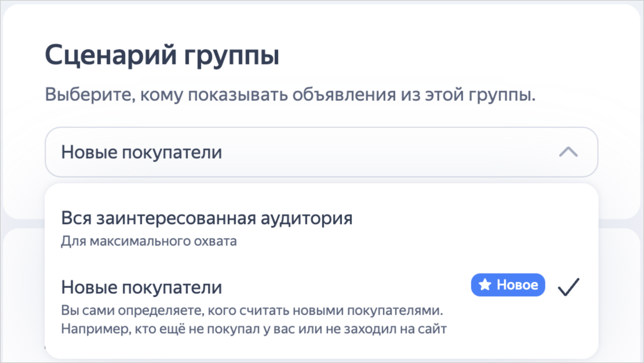
Task: Click the blue Новое badge label text
Action: 517,285
